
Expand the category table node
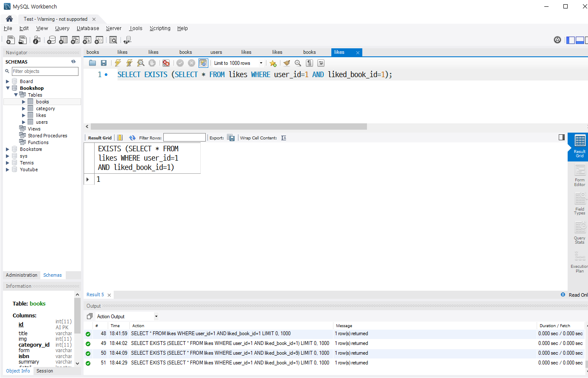point(24,108)
